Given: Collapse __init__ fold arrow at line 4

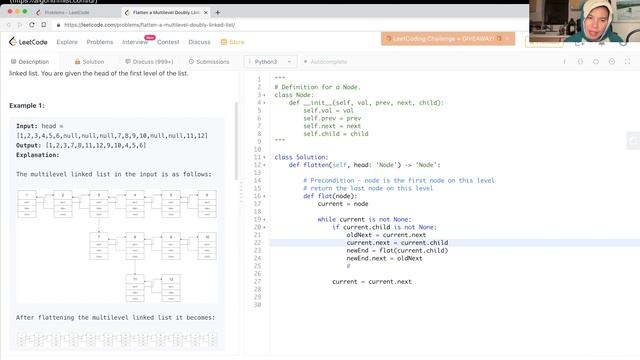Looking at the screenshot, I should coord(264,103).
